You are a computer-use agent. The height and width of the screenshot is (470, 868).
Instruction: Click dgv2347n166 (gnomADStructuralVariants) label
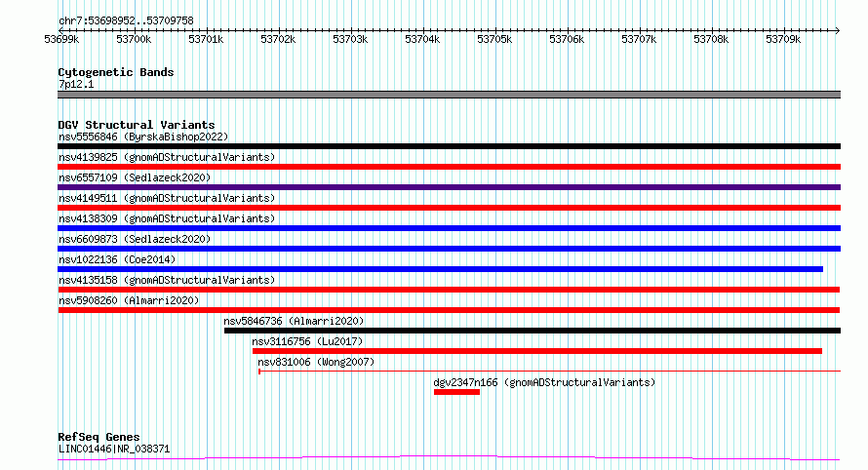pyautogui.click(x=544, y=382)
